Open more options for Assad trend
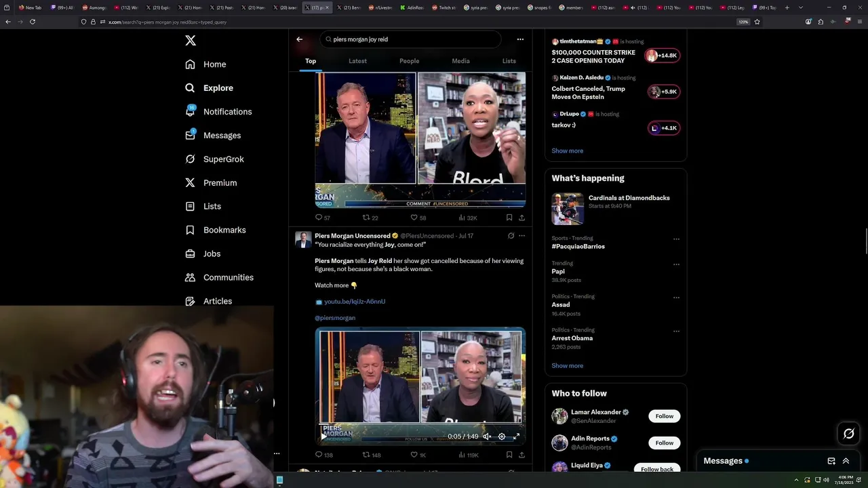 (676, 298)
